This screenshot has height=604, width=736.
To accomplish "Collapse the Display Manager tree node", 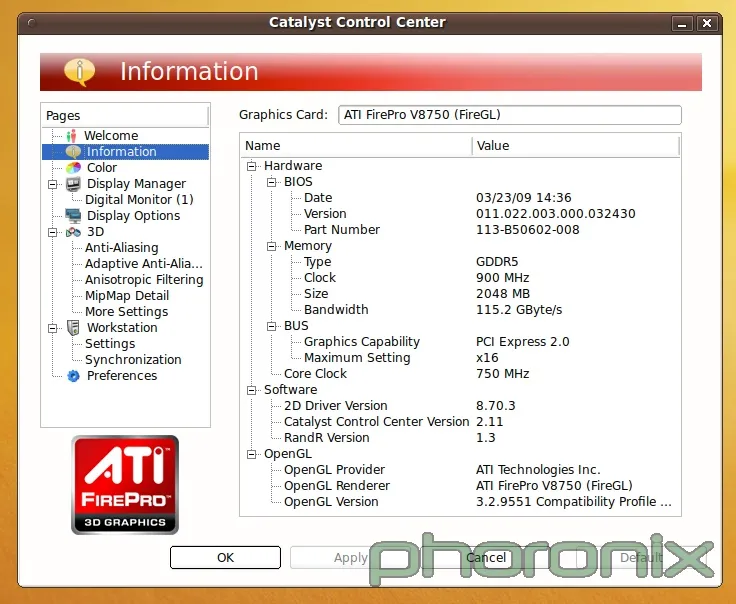I will click(x=52, y=184).
